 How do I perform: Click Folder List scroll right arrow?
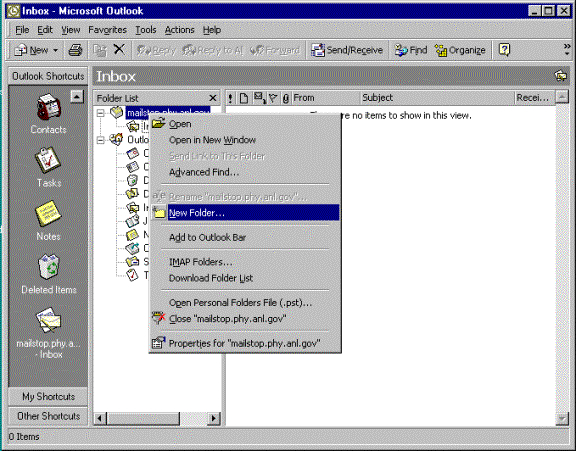pos(213,418)
